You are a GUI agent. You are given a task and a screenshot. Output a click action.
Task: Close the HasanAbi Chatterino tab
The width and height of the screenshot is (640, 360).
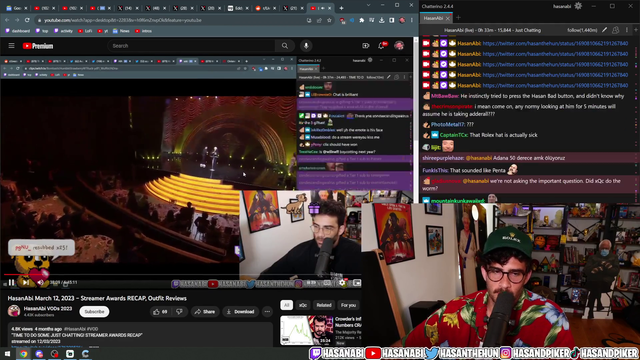pyautogui.click(x=448, y=18)
